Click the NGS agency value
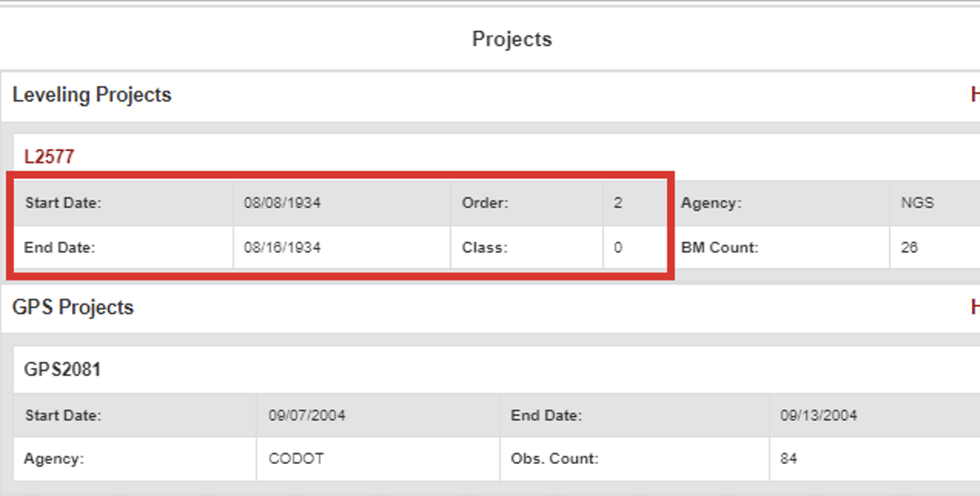The height and width of the screenshot is (496, 980). pos(917,203)
